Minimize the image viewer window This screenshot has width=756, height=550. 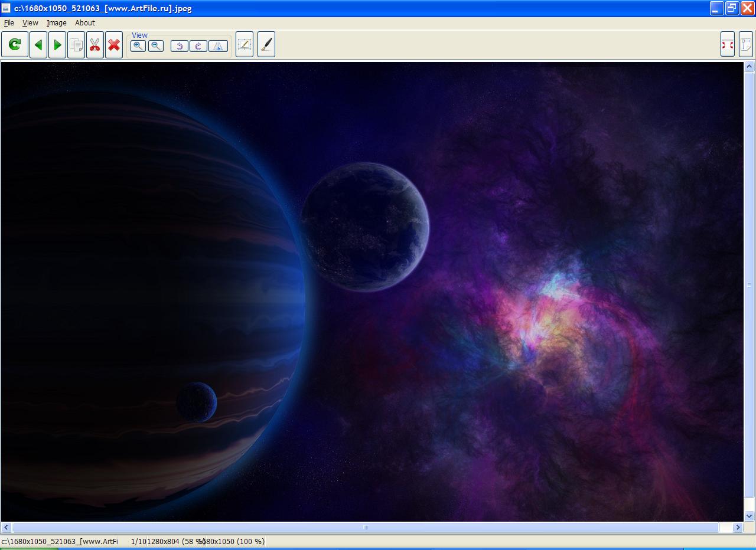(x=717, y=8)
